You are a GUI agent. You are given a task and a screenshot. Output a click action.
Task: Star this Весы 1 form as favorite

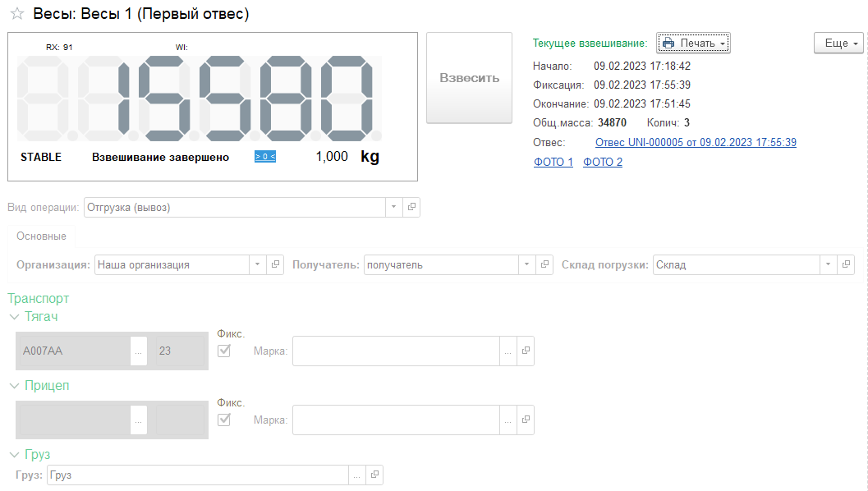pos(16,15)
